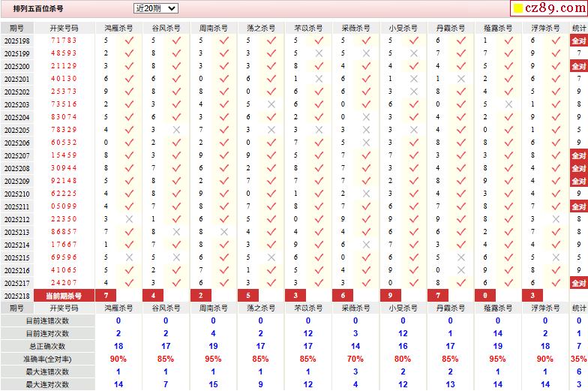Image resolution: width=588 pixels, height=391 pixels.
Task: Click the red current kill number 2 under 周南杀号
Action: click(x=201, y=296)
